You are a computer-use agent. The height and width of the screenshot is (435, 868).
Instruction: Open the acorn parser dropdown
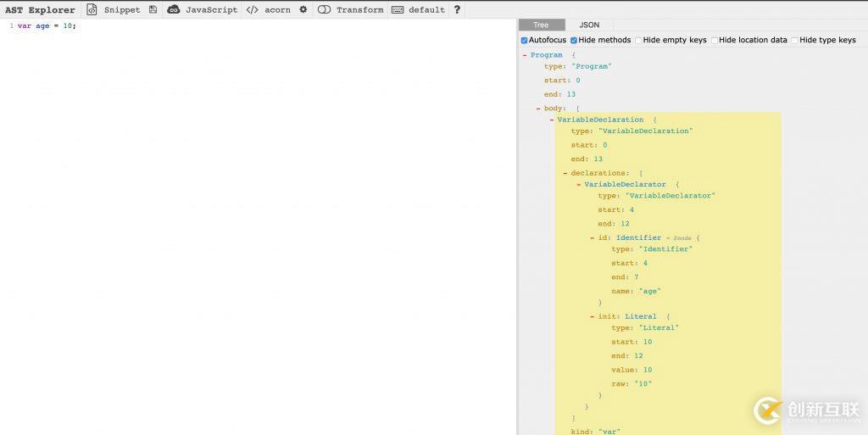tap(277, 10)
